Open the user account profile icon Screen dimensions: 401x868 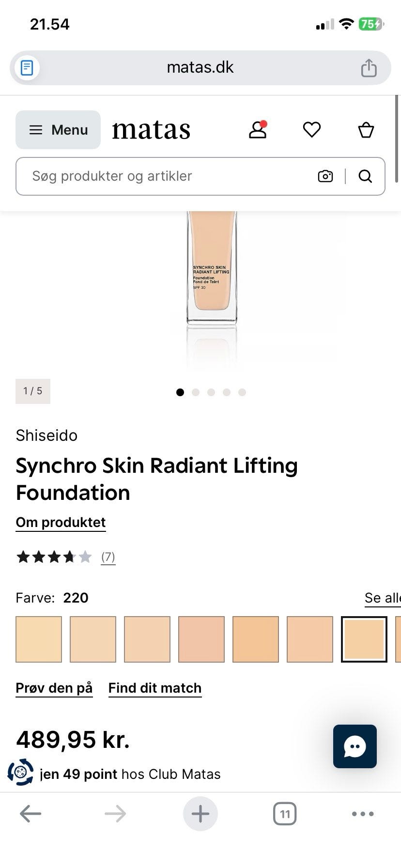tap(258, 130)
